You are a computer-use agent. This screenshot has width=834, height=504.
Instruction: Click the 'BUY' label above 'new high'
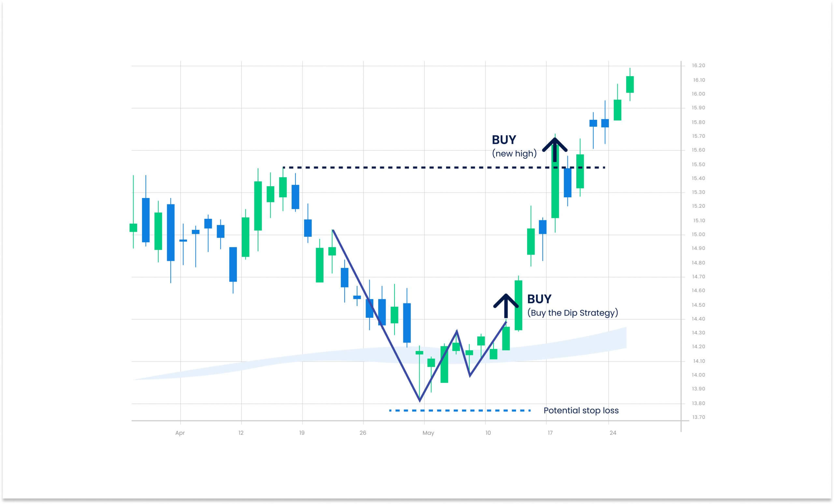[x=504, y=140]
